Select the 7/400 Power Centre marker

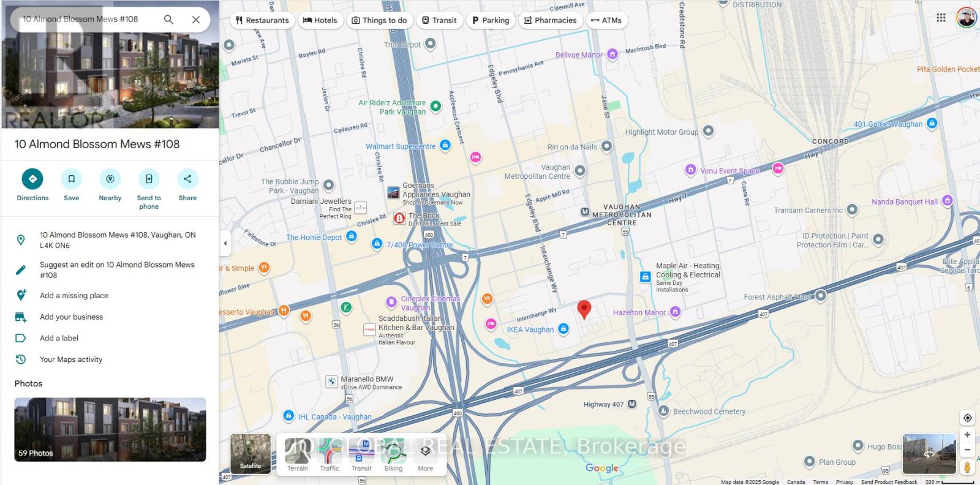click(x=377, y=244)
